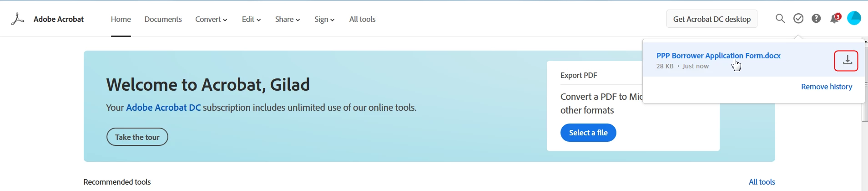Viewport: 868px width, 191px height.
Task: Expand the Convert dropdown menu
Action: [211, 19]
